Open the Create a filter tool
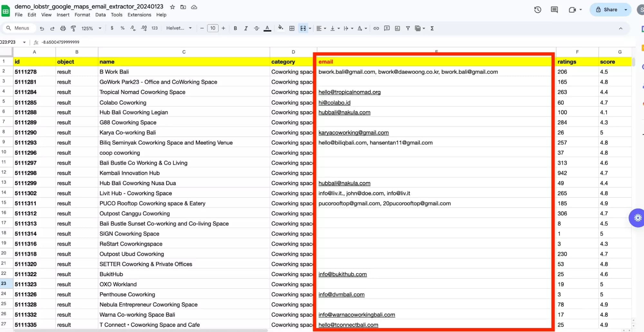The height and width of the screenshot is (332, 644). [408, 28]
